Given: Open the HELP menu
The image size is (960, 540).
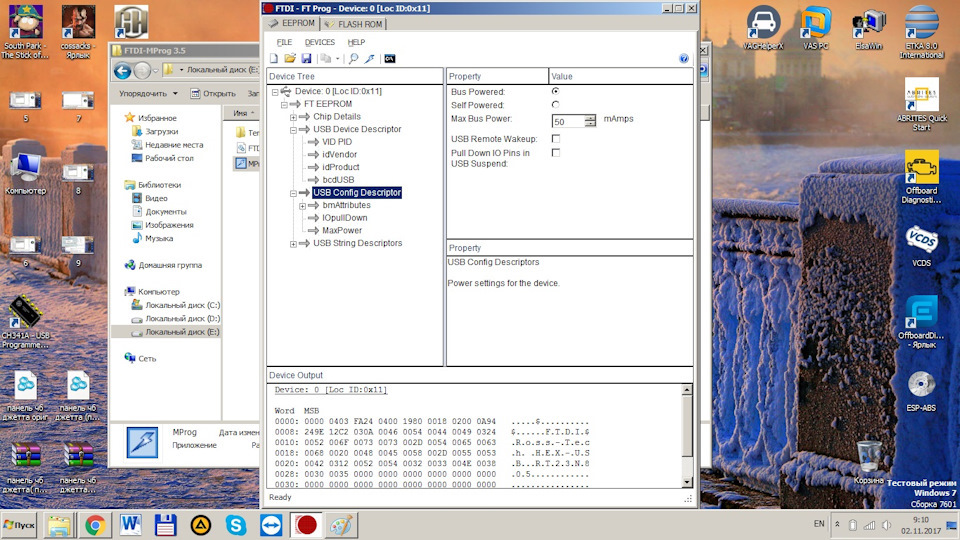Looking at the screenshot, I should click(x=356, y=42).
